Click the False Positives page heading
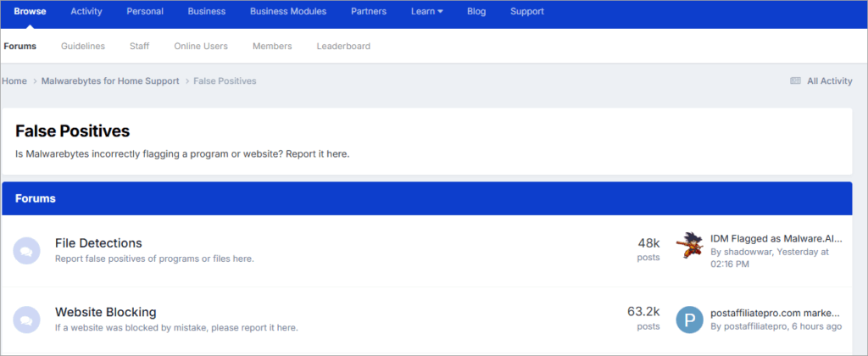The image size is (868, 356). pos(73,131)
